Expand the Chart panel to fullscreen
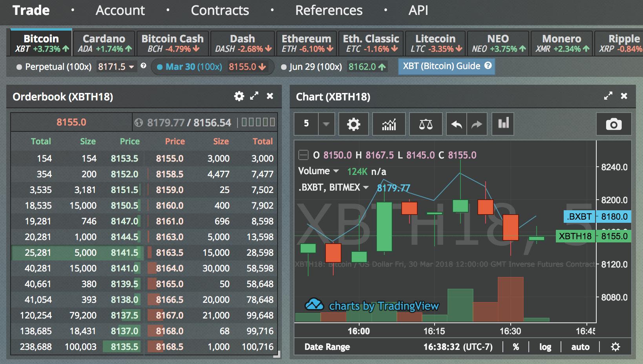Viewport: 643px width, 364px height. click(x=608, y=96)
